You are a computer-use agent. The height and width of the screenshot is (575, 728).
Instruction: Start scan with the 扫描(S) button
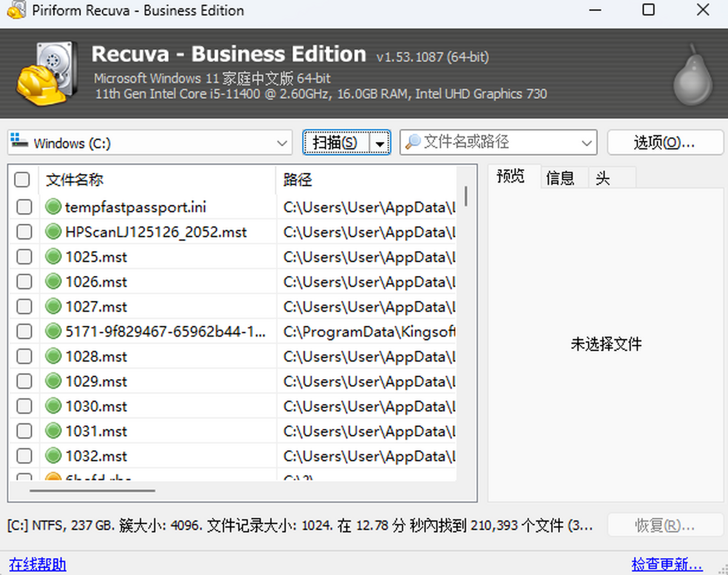point(337,143)
